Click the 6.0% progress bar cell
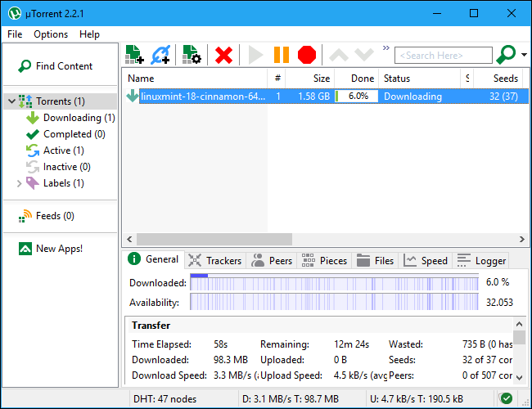Viewport: 532px width, 409px height. click(357, 97)
